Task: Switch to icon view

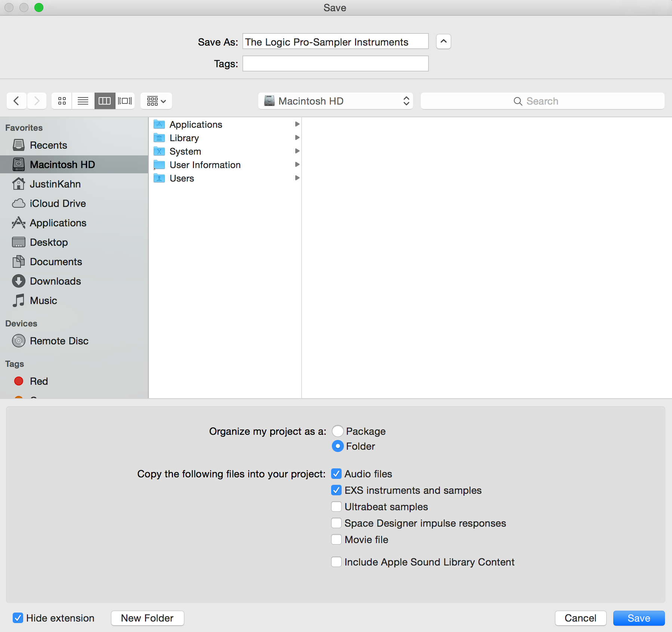Action: tap(62, 101)
